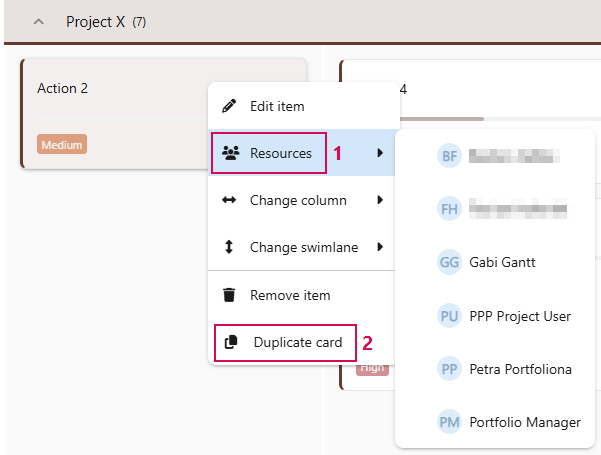This screenshot has width=601, height=455.
Task: Click the vertical arrows Change swimlane icon
Action: pyautogui.click(x=229, y=247)
